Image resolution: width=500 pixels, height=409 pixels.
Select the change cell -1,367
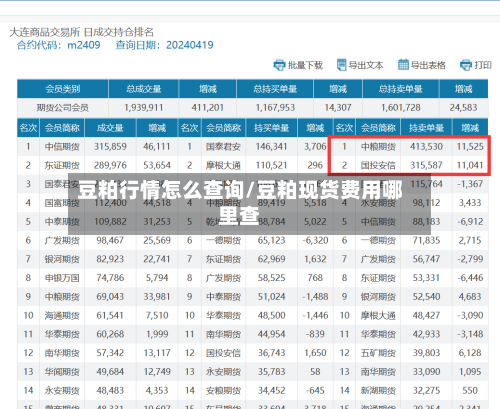click(470, 184)
